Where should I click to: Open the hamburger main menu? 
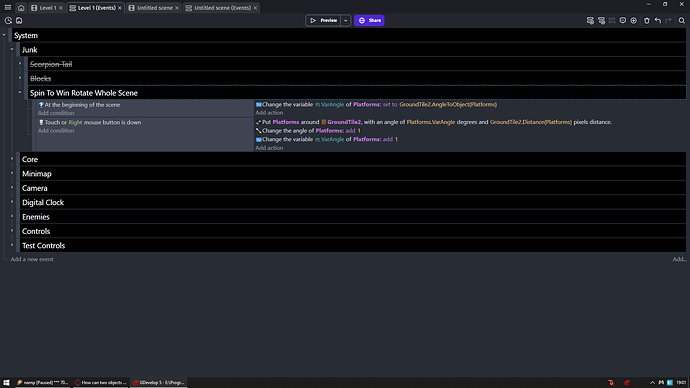pos(8,7)
